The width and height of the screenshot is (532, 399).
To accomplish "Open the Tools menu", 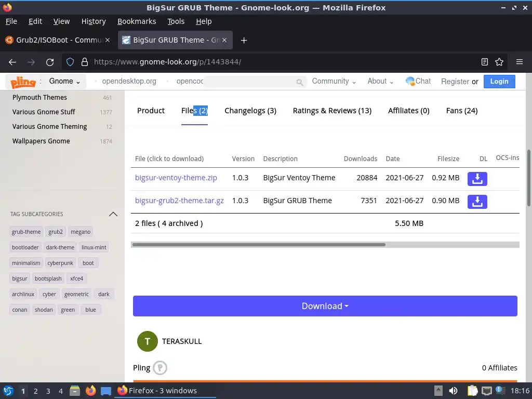I will (176, 21).
